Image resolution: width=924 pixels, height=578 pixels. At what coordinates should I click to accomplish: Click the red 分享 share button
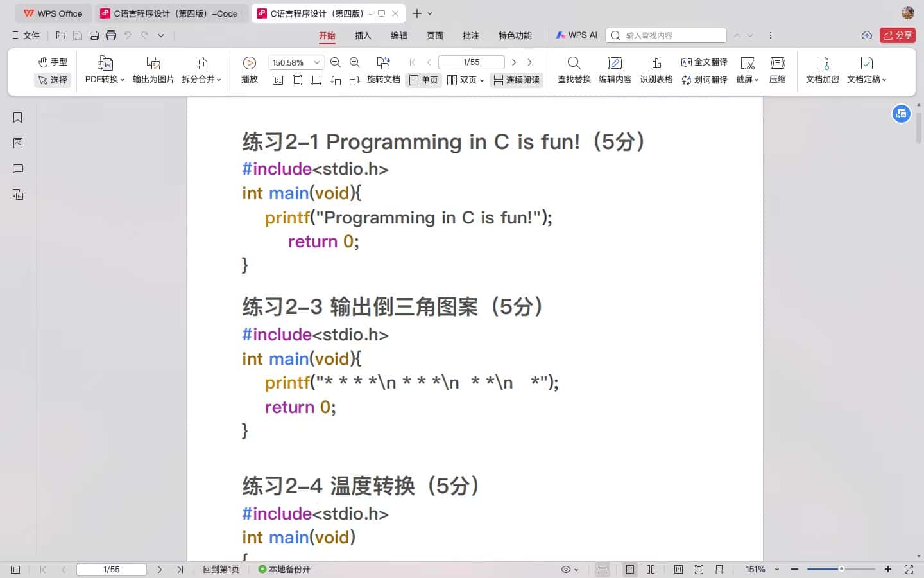898,35
